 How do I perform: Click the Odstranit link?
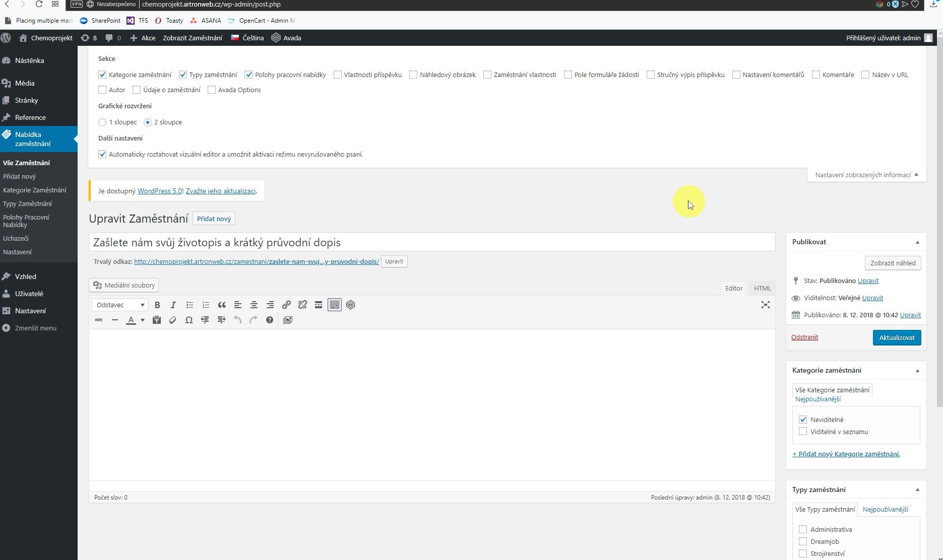804,337
